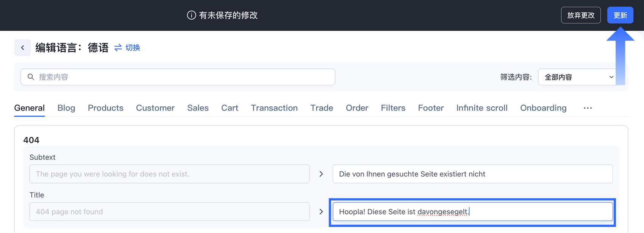
Task: Go to the Infinite scroll tab
Action: [482, 108]
